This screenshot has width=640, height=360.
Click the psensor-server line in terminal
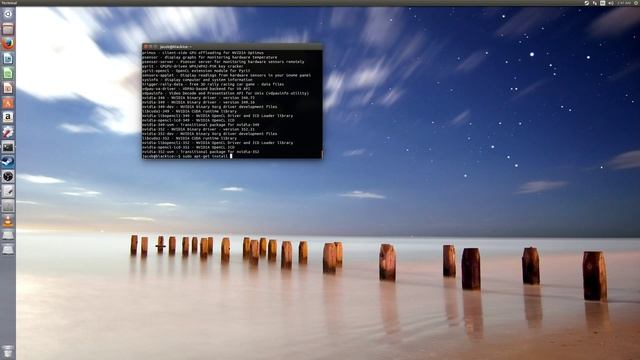(223, 62)
